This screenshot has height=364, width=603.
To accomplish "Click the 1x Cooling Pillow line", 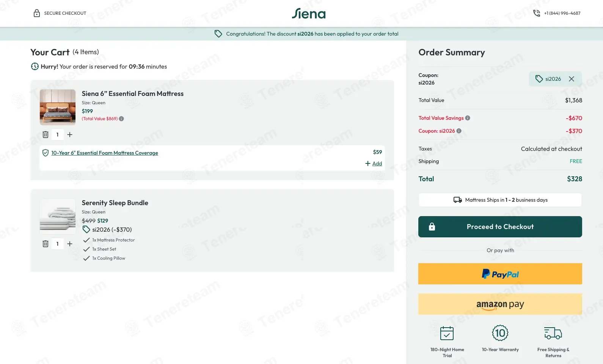I will tap(109, 258).
